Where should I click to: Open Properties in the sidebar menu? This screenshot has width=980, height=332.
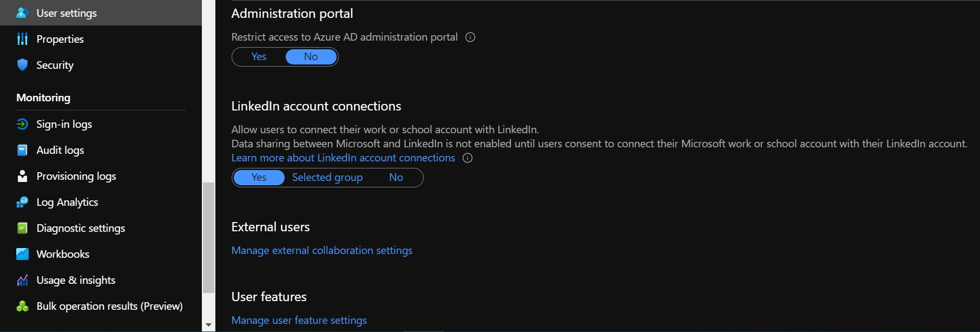pos(60,39)
